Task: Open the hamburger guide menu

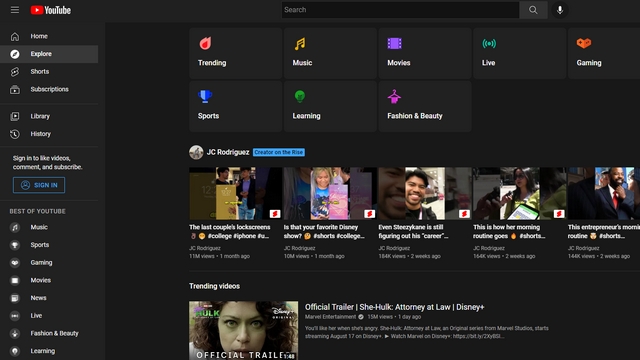Action: point(15,10)
